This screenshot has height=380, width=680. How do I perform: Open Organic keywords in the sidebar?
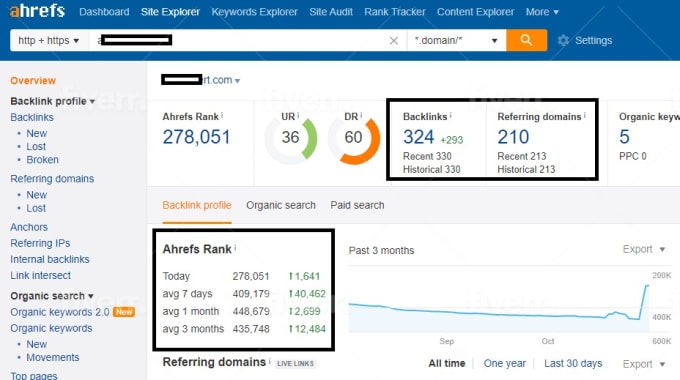51,328
